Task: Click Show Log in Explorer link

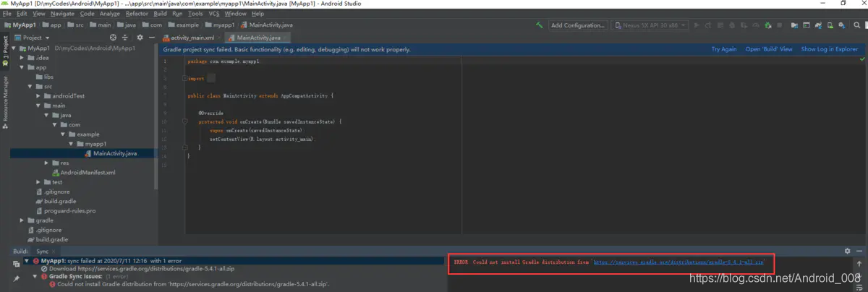Action: tap(830, 50)
